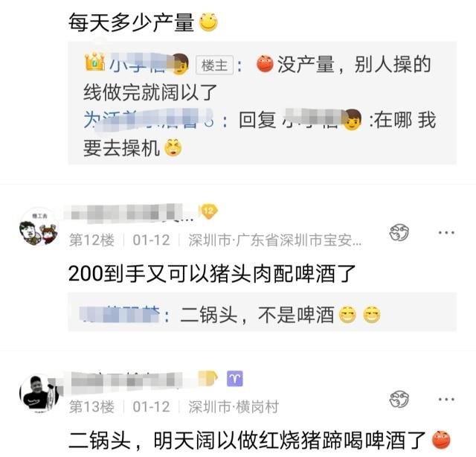Tap the 楼主 tag label
This screenshot has height=457, width=476.
(x=214, y=65)
